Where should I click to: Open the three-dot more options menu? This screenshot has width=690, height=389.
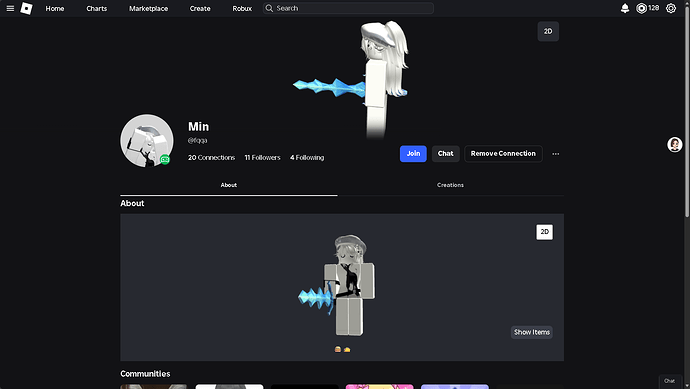(555, 154)
